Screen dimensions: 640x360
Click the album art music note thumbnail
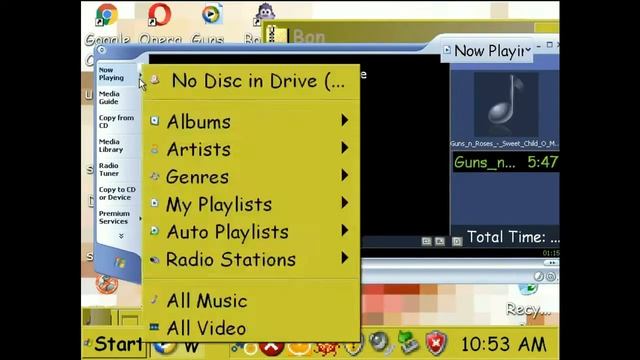(506, 104)
